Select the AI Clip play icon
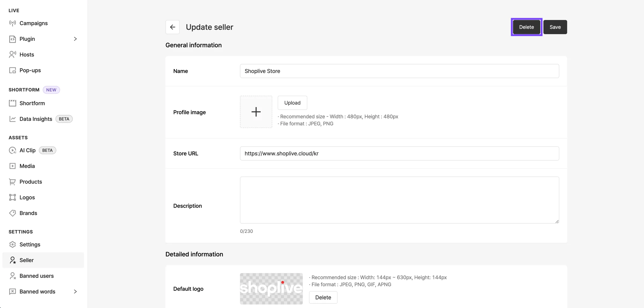Screen dimensions: 644x308 click(x=12, y=150)
